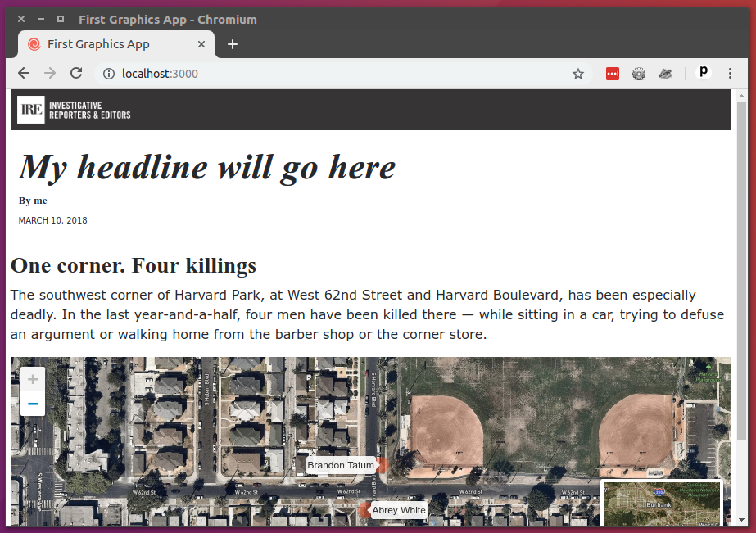
Task: Click the Brandon Tatum map label
Action: coord(341,465)
